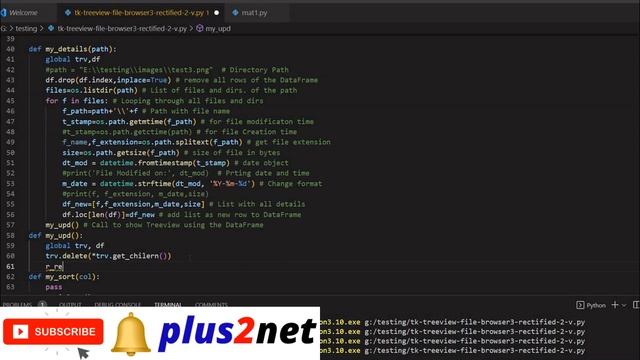This screenshot has width=640, height=360.
Task: Click 'def my_upd():' on line 58
Action: (56, 236)
